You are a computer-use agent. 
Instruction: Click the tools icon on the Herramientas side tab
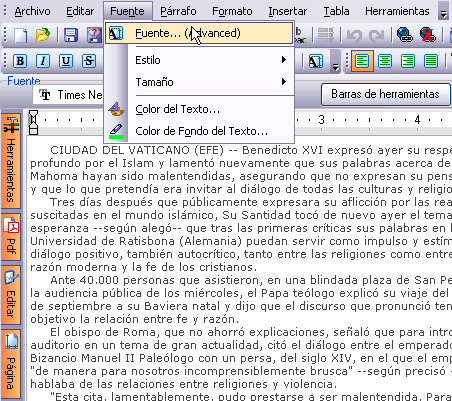[11, 124]
